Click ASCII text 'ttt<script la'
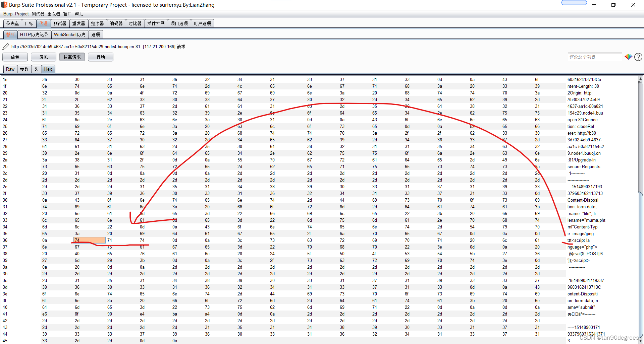The height and width of the screenshot is (344, 644). point(578,240)
